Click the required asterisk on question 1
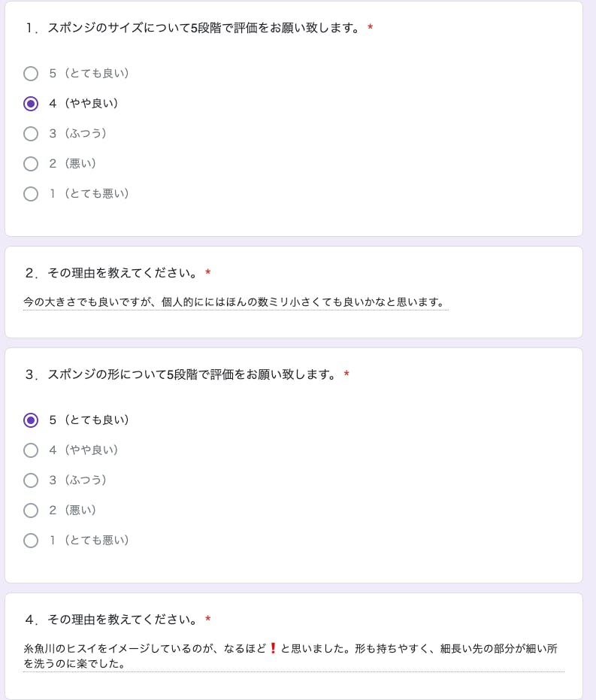 tap(371, 29)
